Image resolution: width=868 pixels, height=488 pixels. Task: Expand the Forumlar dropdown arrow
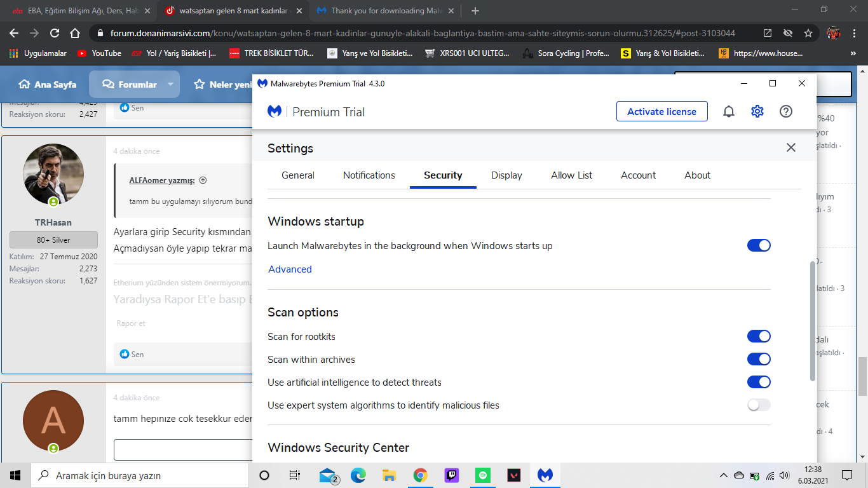point(170,84)
